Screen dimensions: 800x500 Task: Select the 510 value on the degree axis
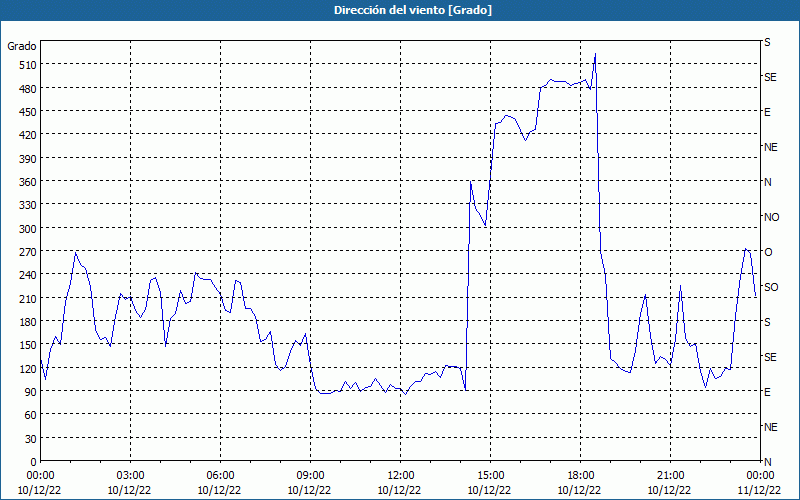[28, 65]
